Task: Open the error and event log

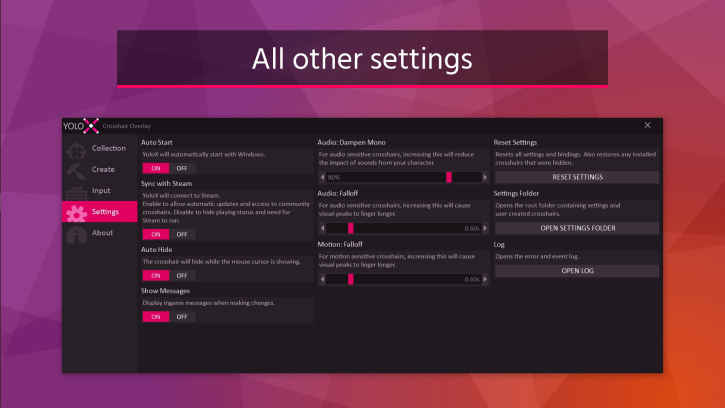Action: pos(577,270)
